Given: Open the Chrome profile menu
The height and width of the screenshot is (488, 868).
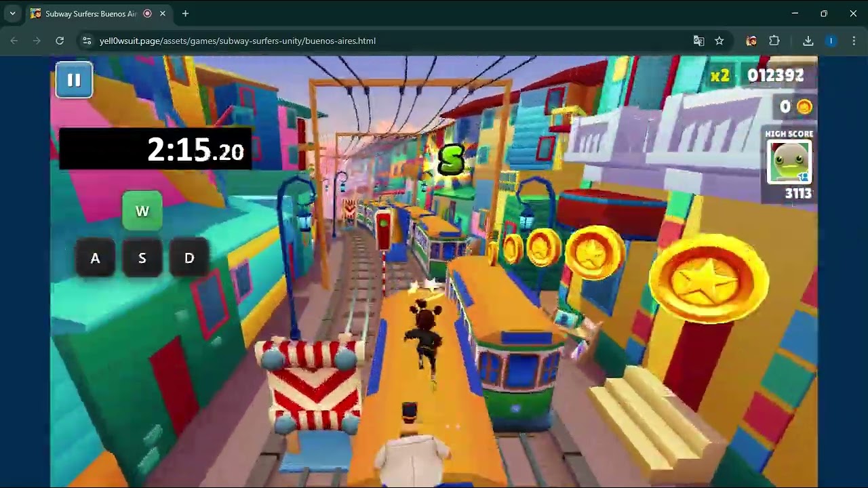Looking at the screenshot, I should 831,41.
